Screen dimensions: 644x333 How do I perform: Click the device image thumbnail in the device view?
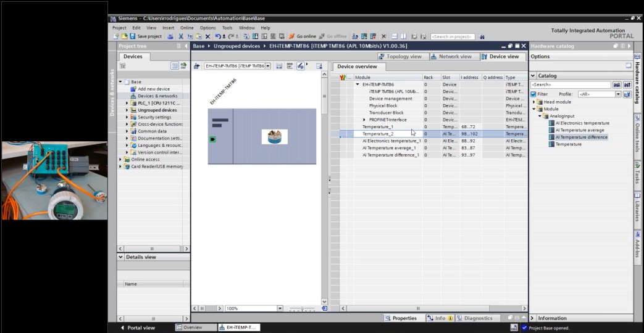tap(274, 136)
